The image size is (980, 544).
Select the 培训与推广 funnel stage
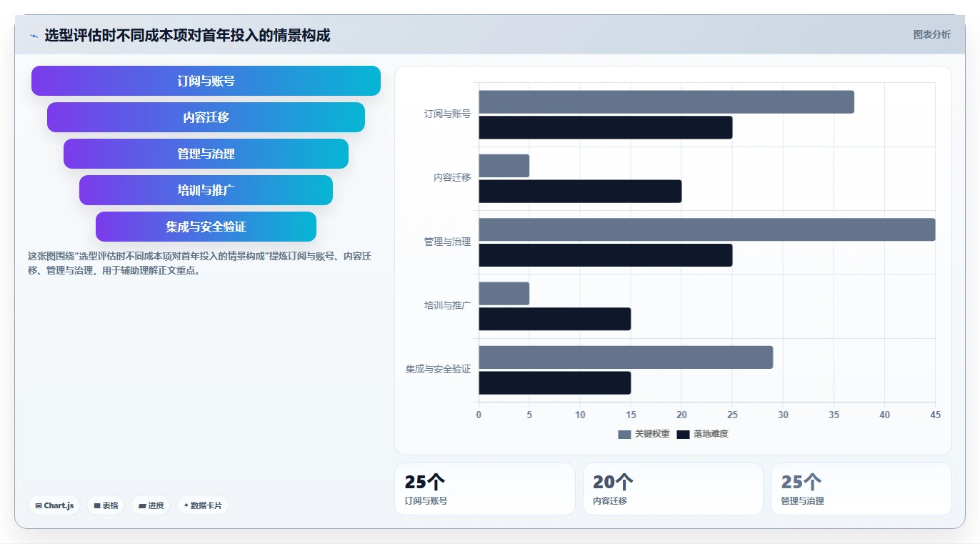(206, 190)
